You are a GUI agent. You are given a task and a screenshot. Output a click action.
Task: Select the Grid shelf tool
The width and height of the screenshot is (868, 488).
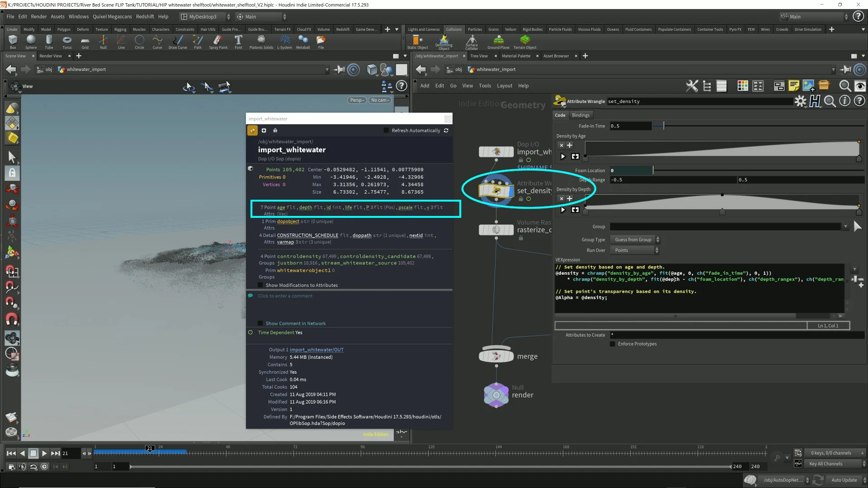tap(85, 42)
